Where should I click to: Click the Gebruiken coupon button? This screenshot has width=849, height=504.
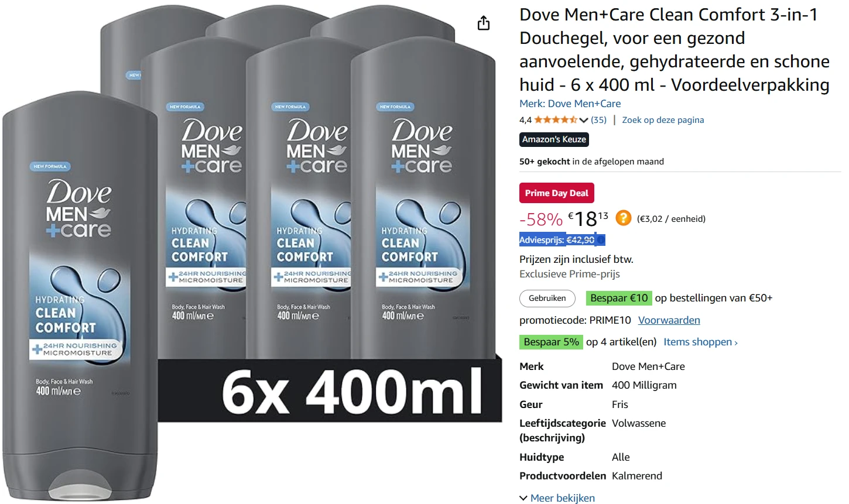(x=547, y=298)
